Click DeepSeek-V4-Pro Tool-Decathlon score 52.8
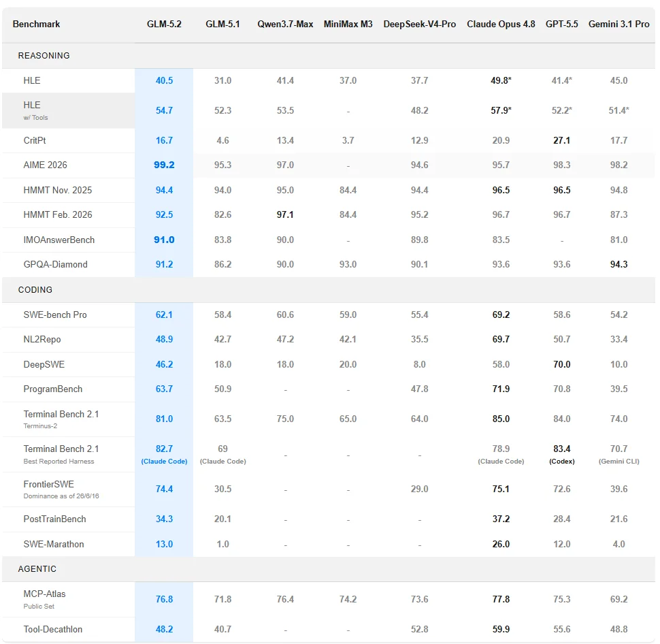The height and width of the screenshot is (644, 660). coord(419,629)
